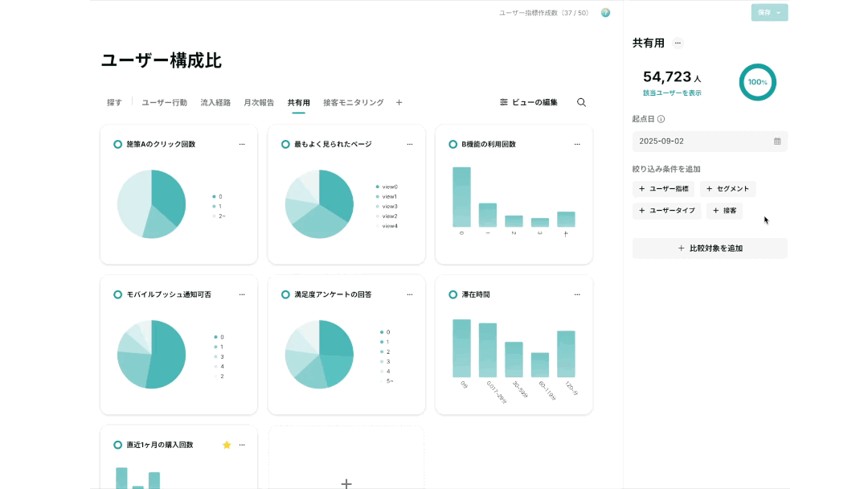Switch to the 月次報告 tab
The image size is (868, 489).
(x=259, y=102)
